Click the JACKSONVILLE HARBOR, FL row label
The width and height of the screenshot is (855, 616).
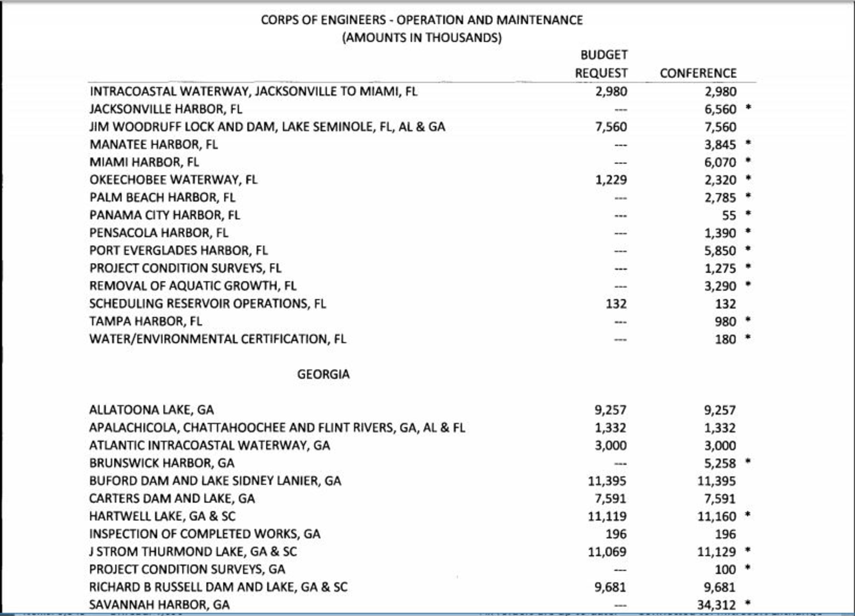tap(165, 109)
